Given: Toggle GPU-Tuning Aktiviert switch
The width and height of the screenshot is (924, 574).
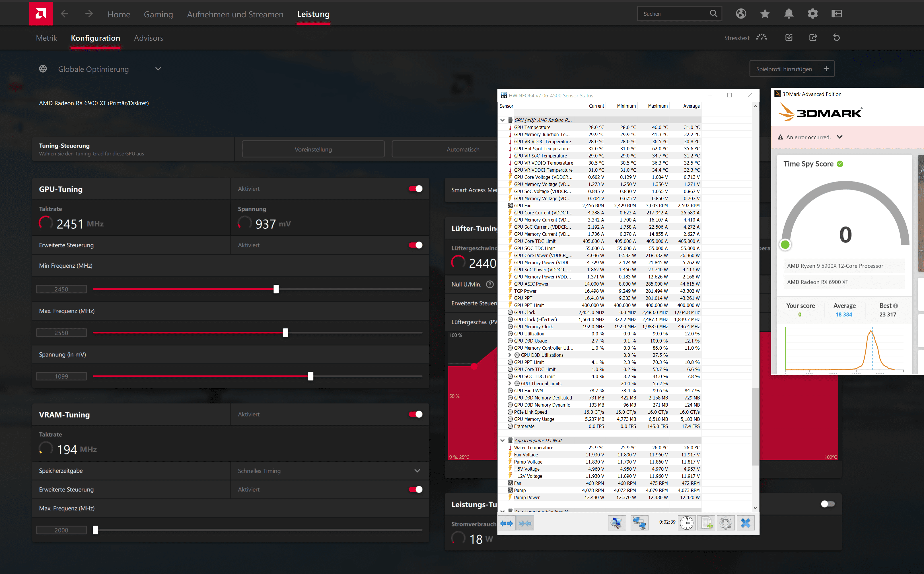Looking at the screenshot, I should pos(415,189).
